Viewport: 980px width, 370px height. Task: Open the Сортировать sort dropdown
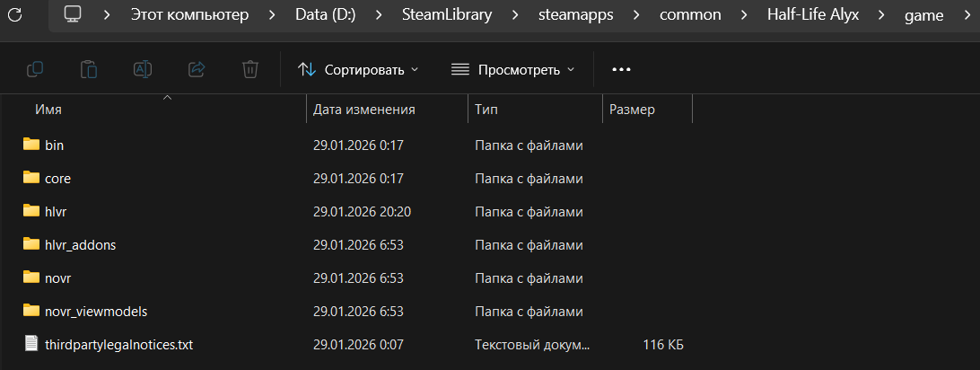point(358,69)
